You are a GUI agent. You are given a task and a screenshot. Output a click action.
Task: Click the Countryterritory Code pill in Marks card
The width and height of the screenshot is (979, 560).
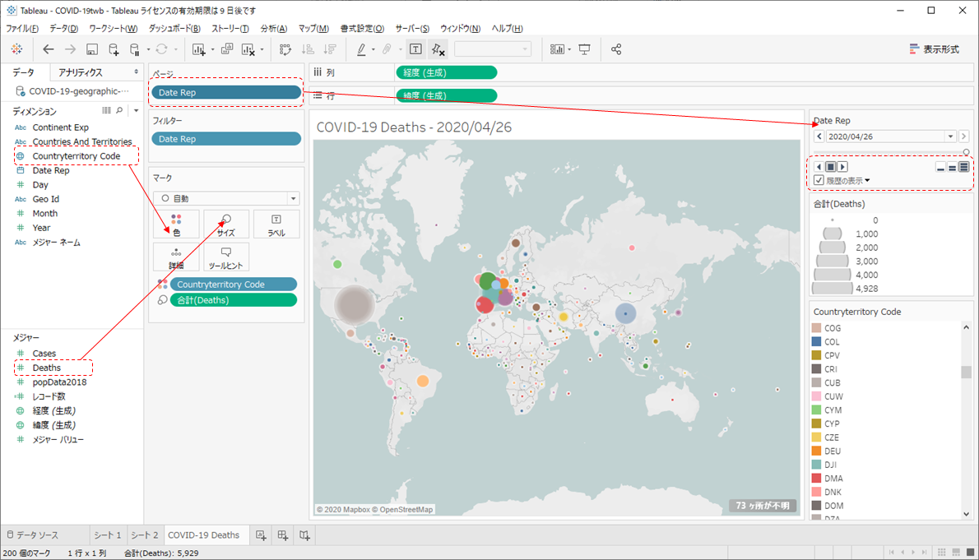click(x=234, y=284)
